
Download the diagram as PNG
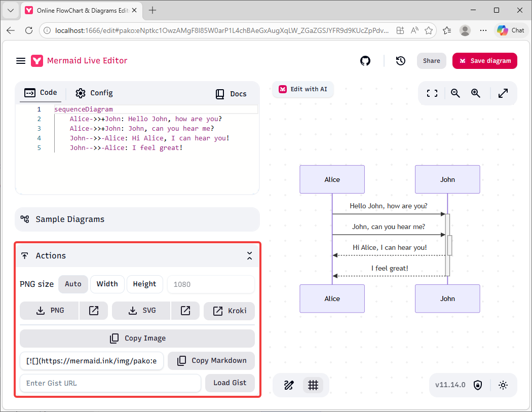[x=50, y=311]
